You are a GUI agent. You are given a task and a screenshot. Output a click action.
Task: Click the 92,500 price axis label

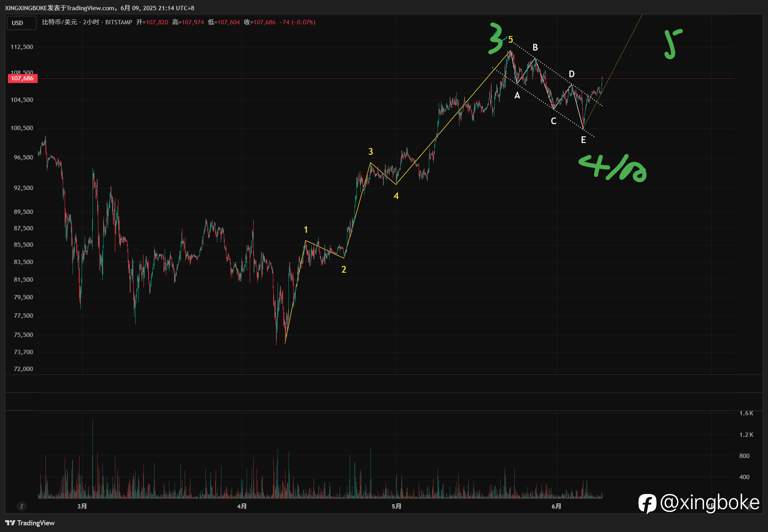tap(24, 188)
